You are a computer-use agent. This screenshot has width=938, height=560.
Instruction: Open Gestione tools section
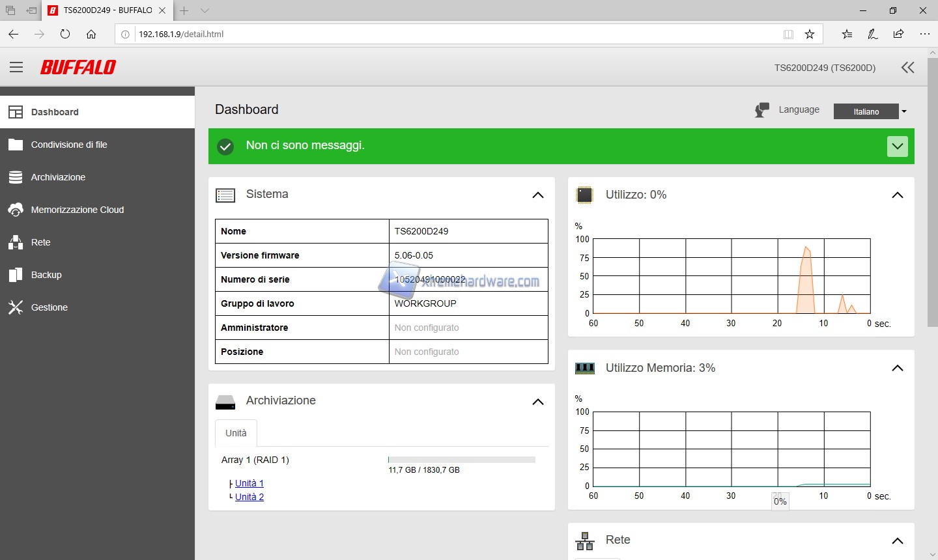pos(49,307)
